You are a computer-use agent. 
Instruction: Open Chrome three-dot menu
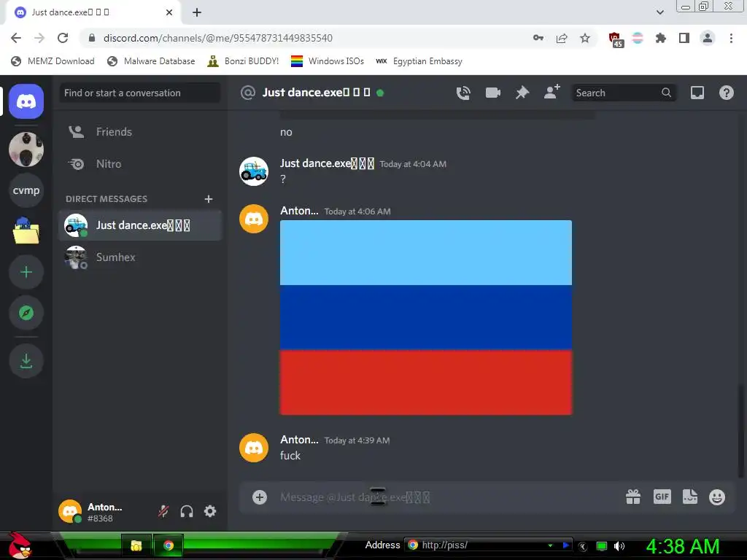point(731,38)
